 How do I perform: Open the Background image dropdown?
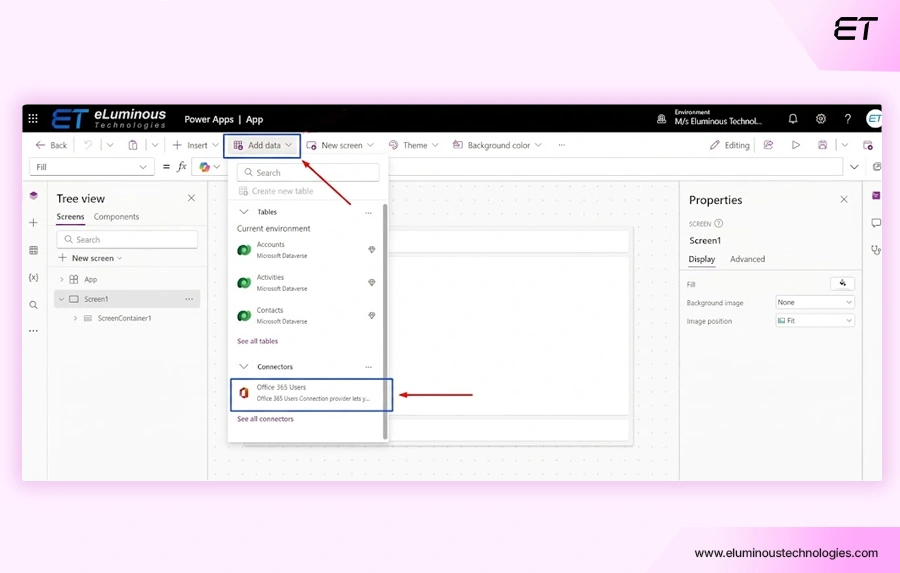pyautogui.click(x=814, y=303)
